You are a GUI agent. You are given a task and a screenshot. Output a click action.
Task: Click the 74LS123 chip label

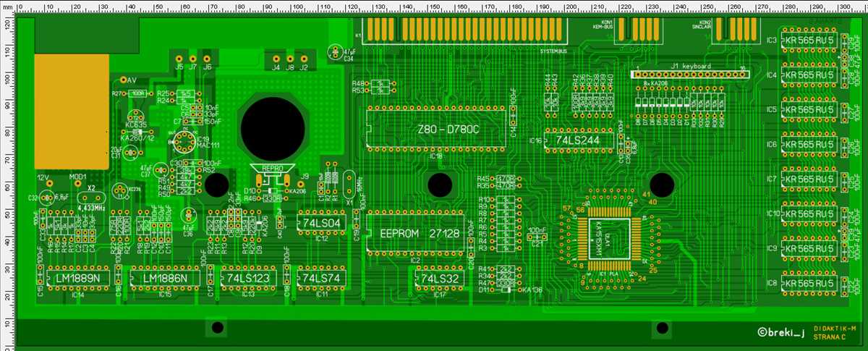tap(247, 278)
